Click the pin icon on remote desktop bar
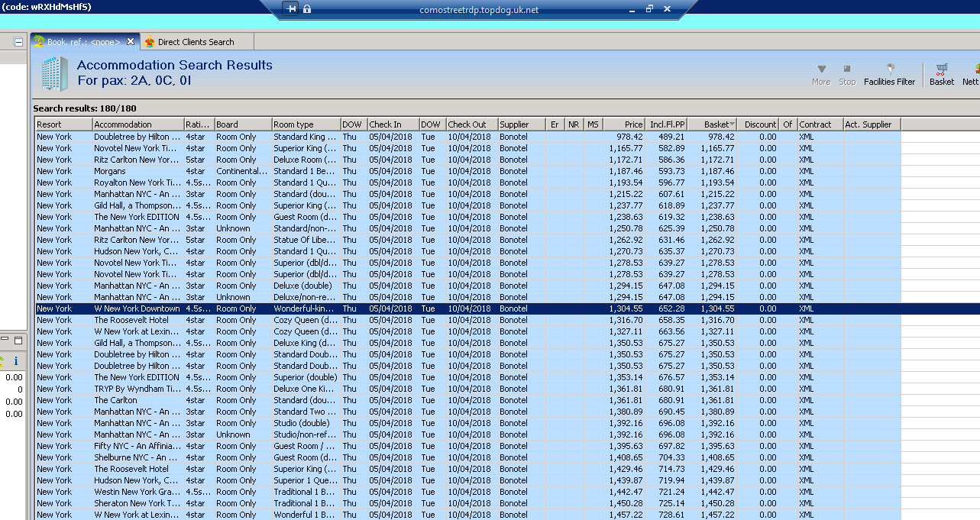This screenshot has width=980, height=520. (290, 9)
